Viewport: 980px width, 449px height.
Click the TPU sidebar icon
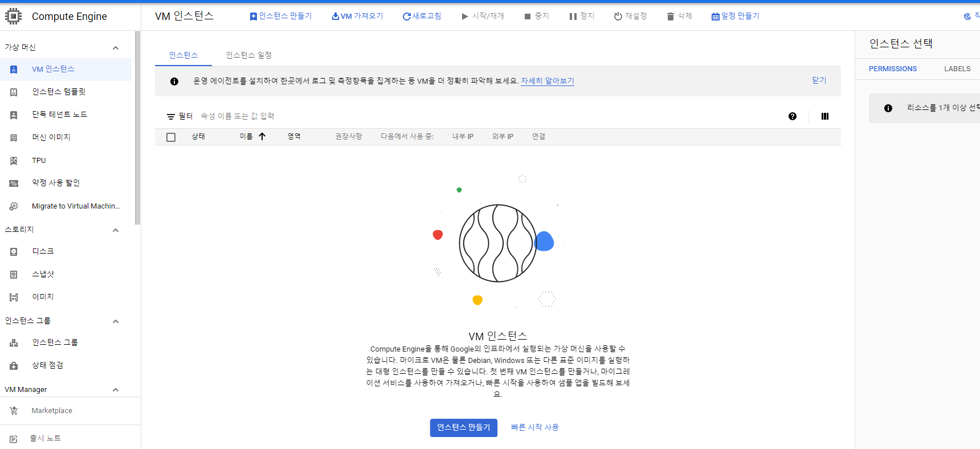(14, 161)
